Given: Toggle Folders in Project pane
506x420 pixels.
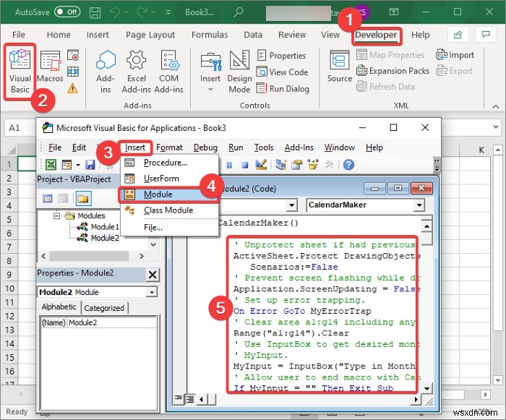Looking at the screenshot, I should click(x=83, y=199).
